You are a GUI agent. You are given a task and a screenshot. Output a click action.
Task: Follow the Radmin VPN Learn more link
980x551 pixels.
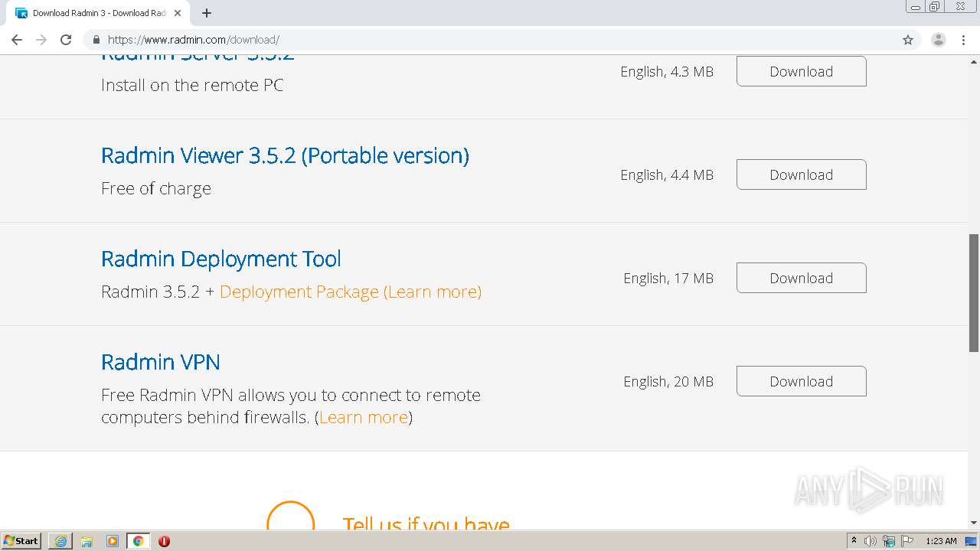tap(364, 417)
